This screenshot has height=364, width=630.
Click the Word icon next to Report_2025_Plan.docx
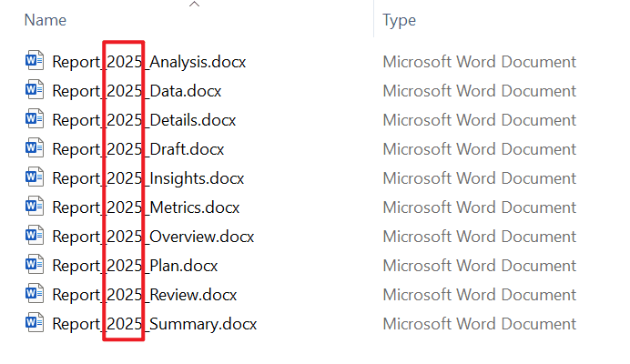(x=35, y=265)
